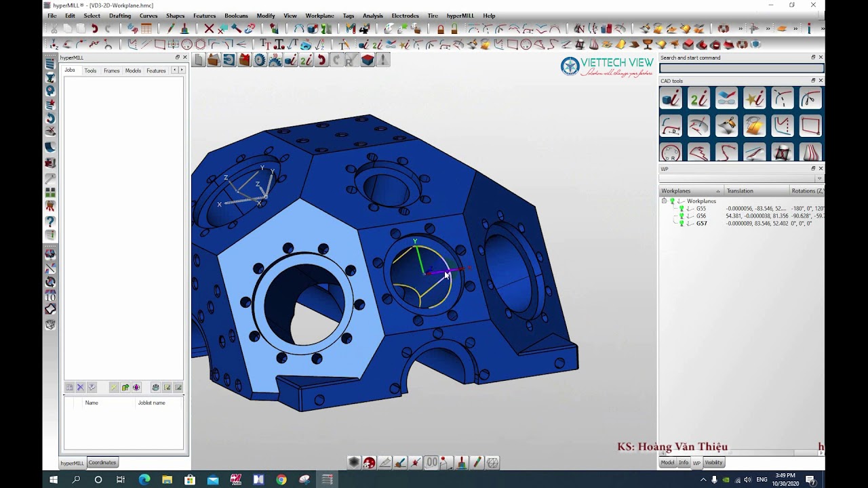Click the Translation column header
Viewport: 868px width, 488px height.
(x=756, y=191)
